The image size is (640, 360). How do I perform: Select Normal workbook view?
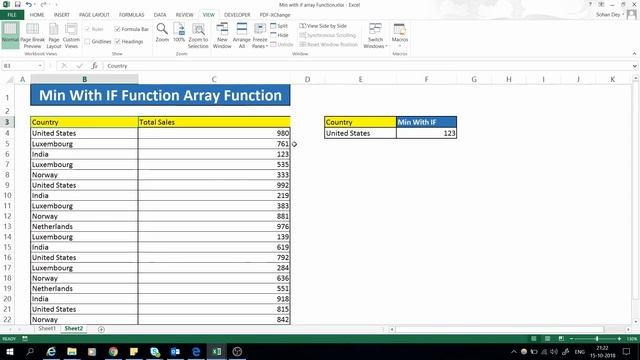click(x=10, y=35)
